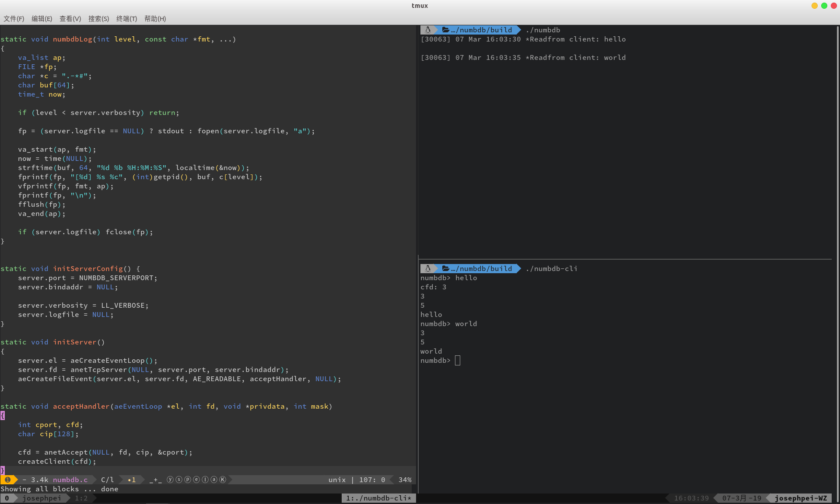
Task: Click the createClient(cfd); line
Action: coord(57,462)
